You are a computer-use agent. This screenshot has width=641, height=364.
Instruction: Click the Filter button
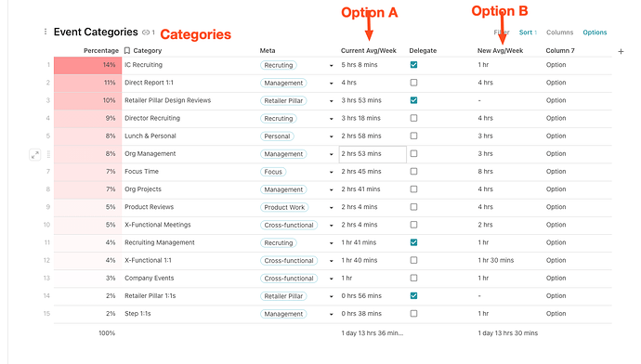(501, 32)
